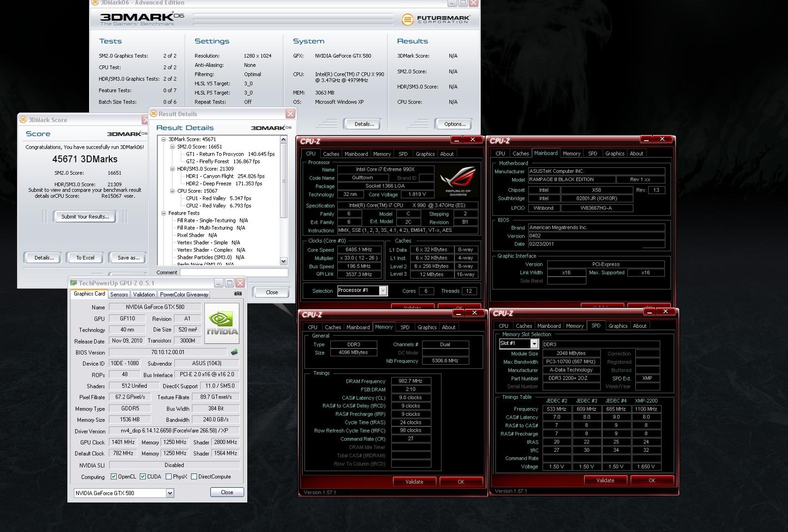Click the Result Details window title icon

(153, 114)
